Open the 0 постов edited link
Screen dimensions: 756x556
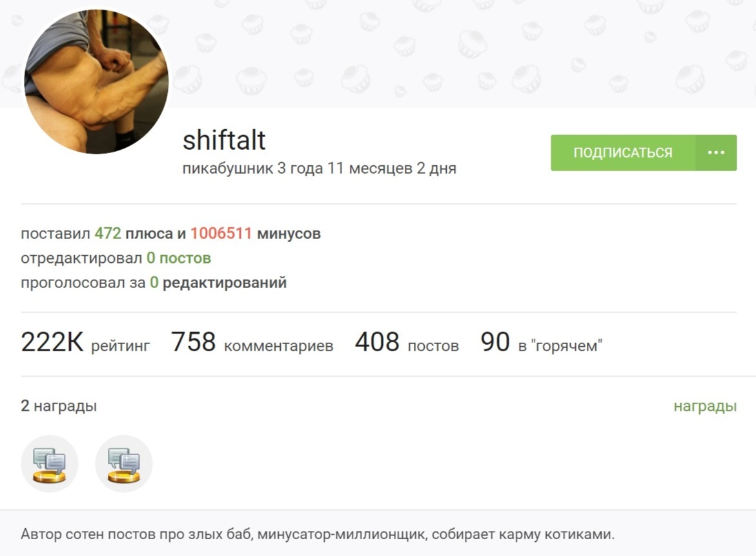(179, 258)
